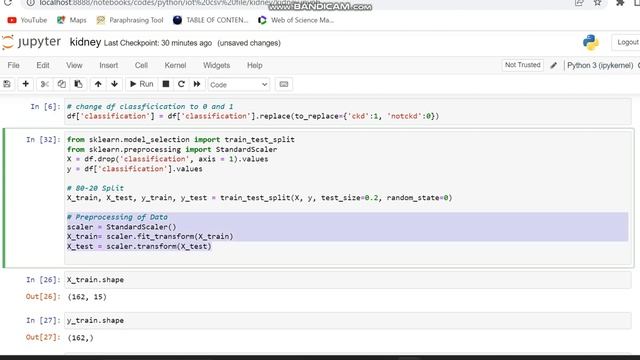Viewport: 640px width, 360px height.
Task: Click the X_train.shape cell input
Action: coord(347,280)
